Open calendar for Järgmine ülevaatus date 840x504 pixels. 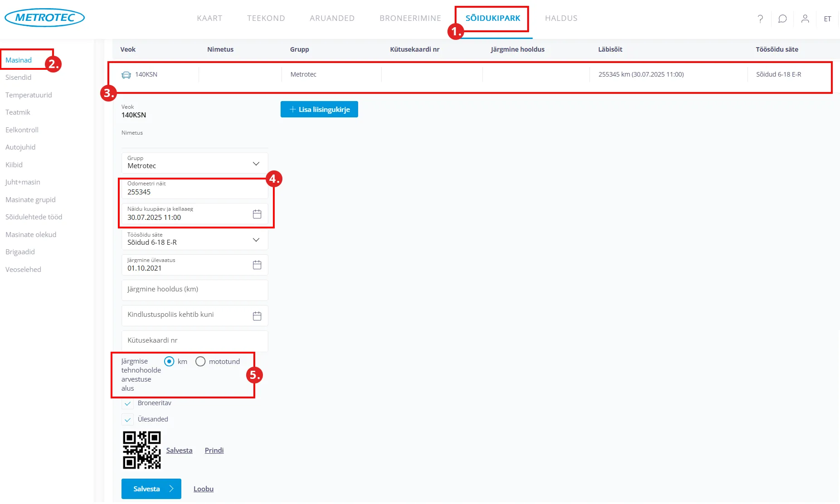(257, 265)
